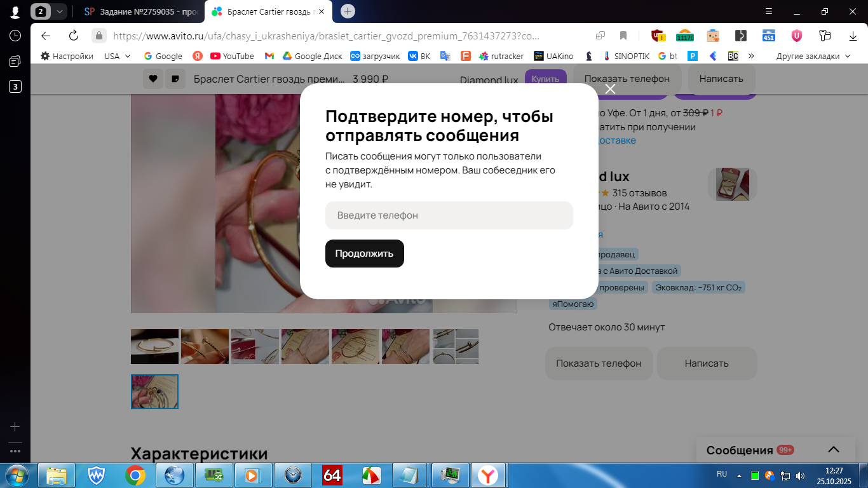868x488 pixels.
Task: Open the Yandex Browser taskbar icon
Action: [489, 475]
